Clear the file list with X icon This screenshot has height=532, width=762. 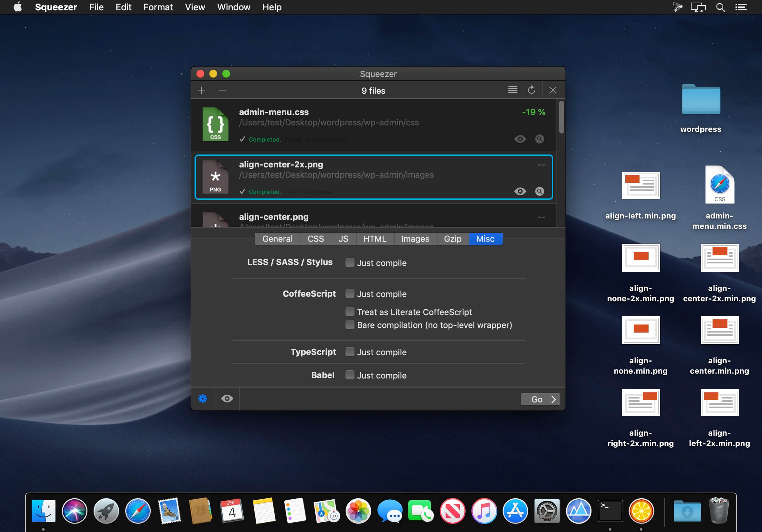pos(553,90)
